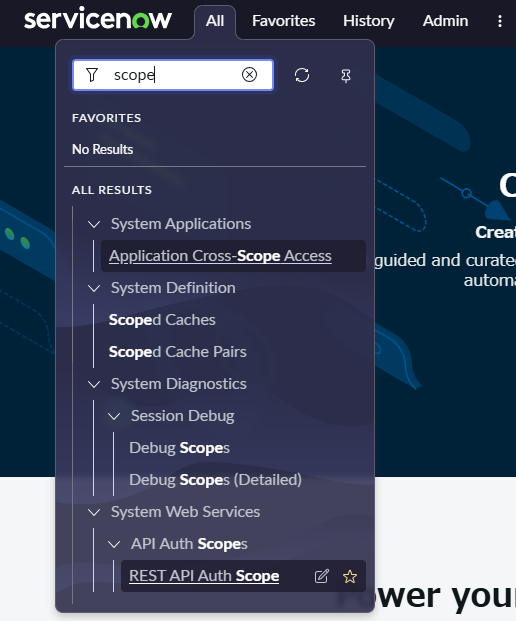Click the ALL RESULTS section heading
This screenshot has width=516, height=621.
[112, 190]
